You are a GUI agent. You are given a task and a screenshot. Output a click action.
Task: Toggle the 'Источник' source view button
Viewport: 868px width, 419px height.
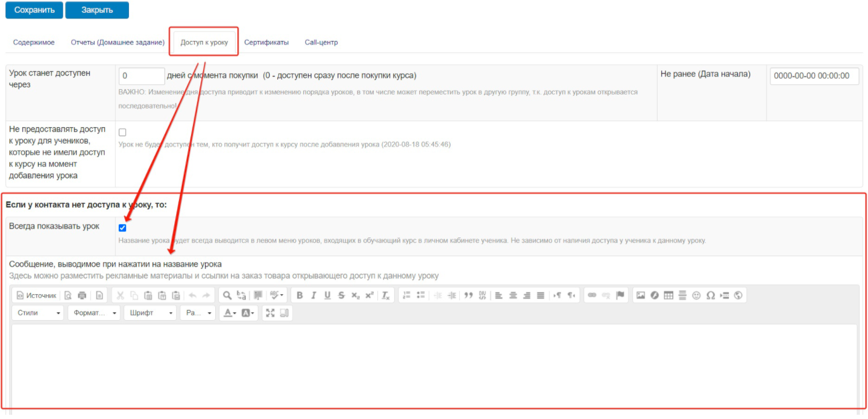[36, 295]
